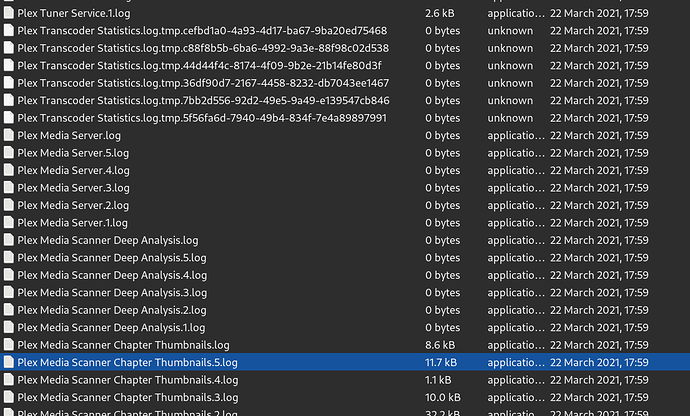Click the 11.7 kB size value
The image size is (690, 416).
click(441, 362)
